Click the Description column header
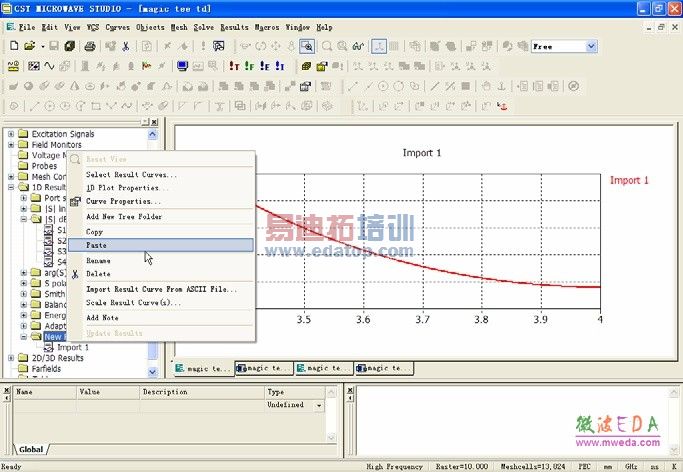Viewport: 683px width, 472px height. click(202, 392)
